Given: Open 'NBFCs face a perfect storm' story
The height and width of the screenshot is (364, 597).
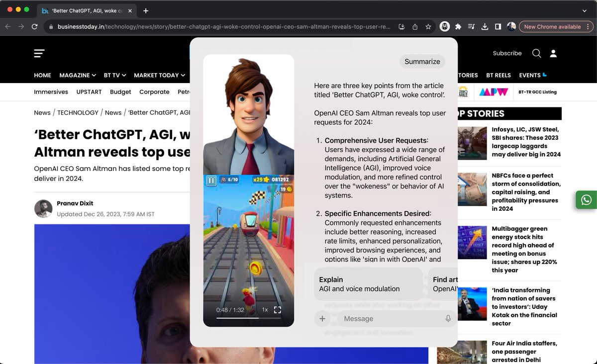Looking at the screenshot, I should click(x=526, y=192).
